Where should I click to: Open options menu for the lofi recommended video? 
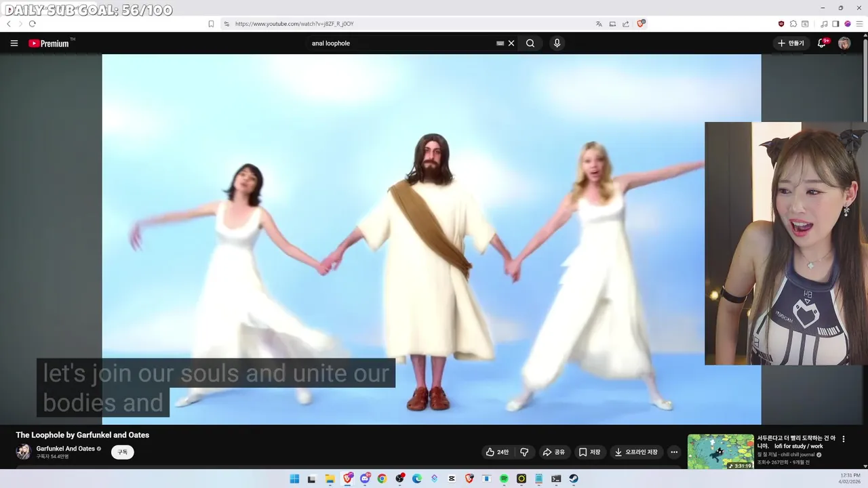click(x=844, y=439)
